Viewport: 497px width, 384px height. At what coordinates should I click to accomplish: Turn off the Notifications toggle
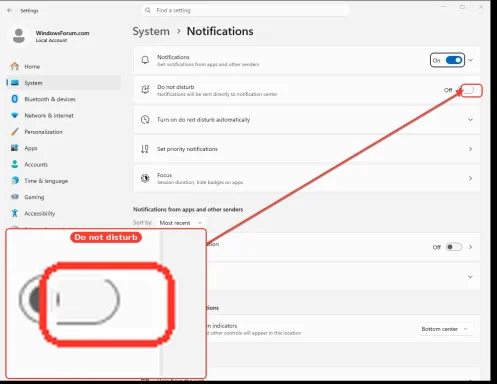point(454,60)
